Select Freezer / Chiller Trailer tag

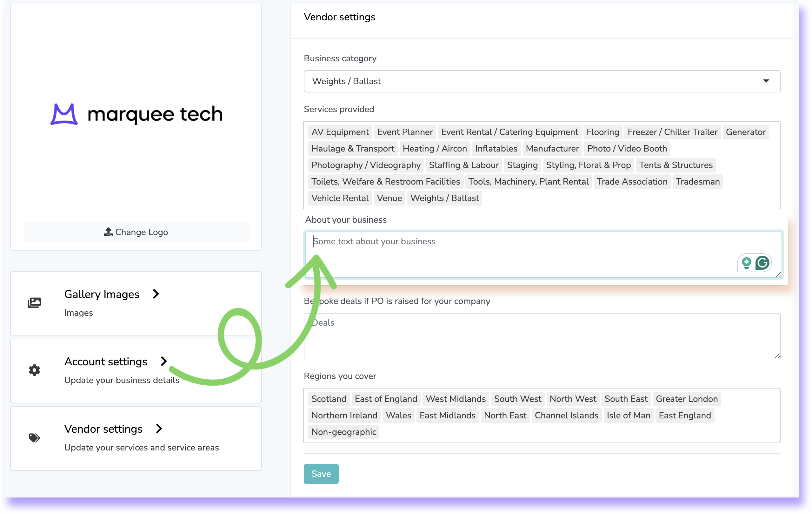tap(672, 132)
